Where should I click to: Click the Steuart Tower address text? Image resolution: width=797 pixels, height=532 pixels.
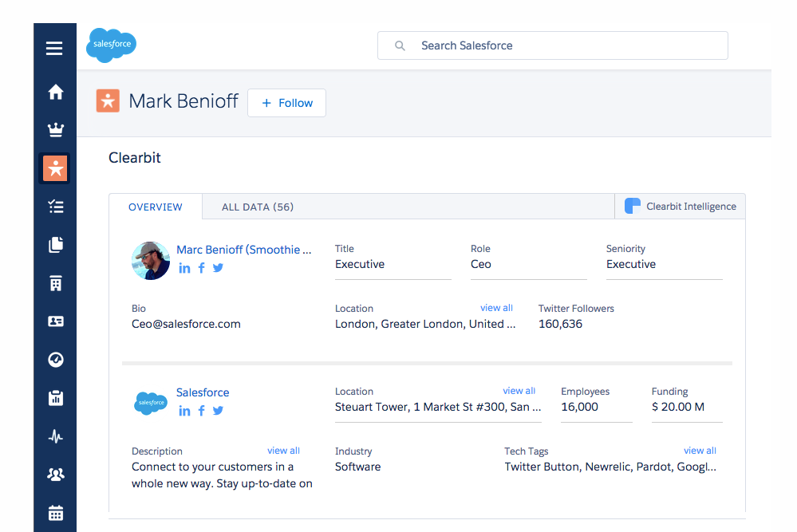[x=438, y=407]
